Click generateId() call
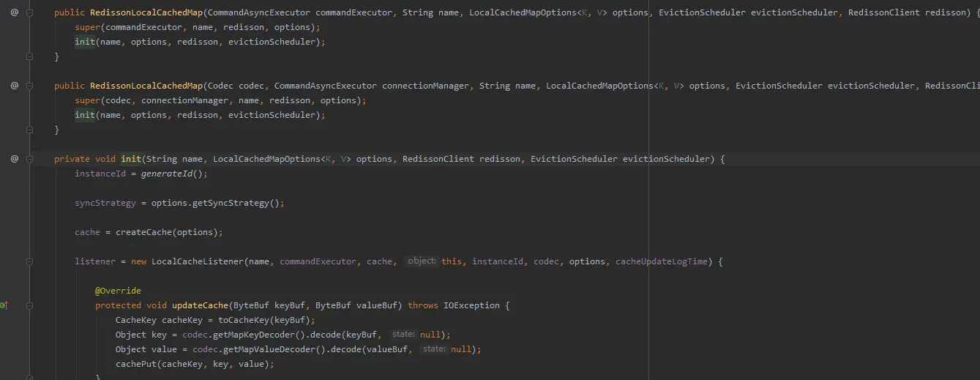The image size is (980, 380). (x=172, y=174)
